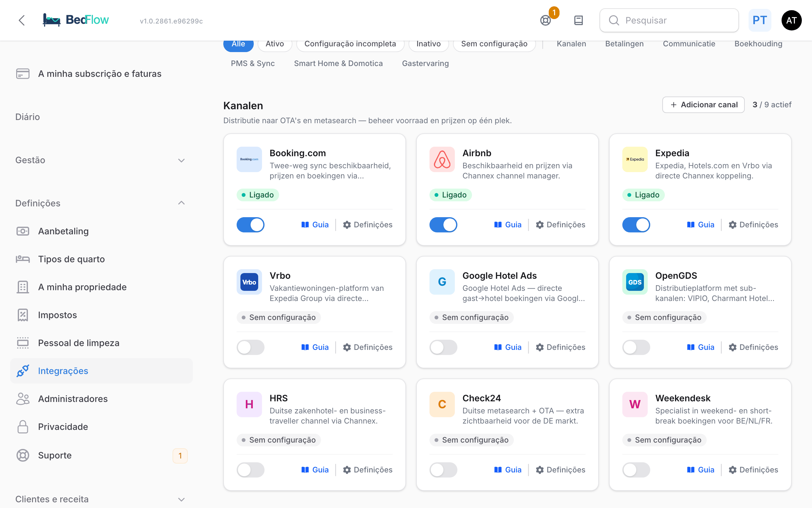Open Smart Home & Domotica tab
The width and height of the screenshot is (812, 508).
(338, 63)
